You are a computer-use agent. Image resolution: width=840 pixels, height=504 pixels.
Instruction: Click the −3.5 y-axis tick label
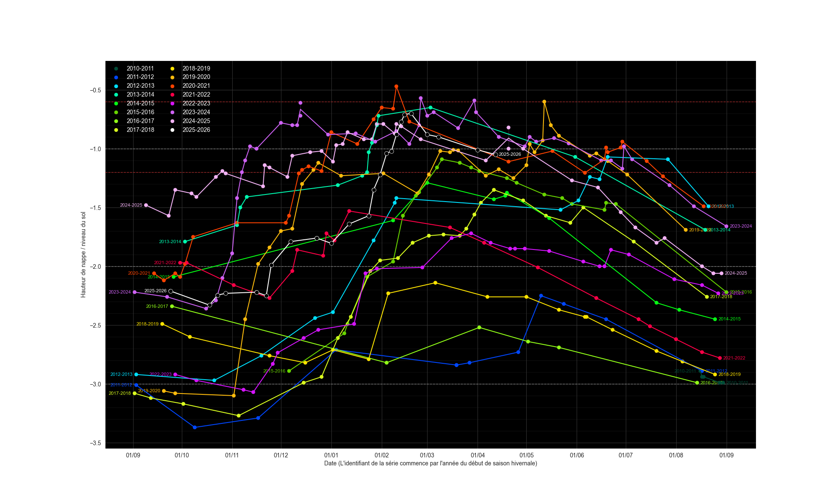95,443
